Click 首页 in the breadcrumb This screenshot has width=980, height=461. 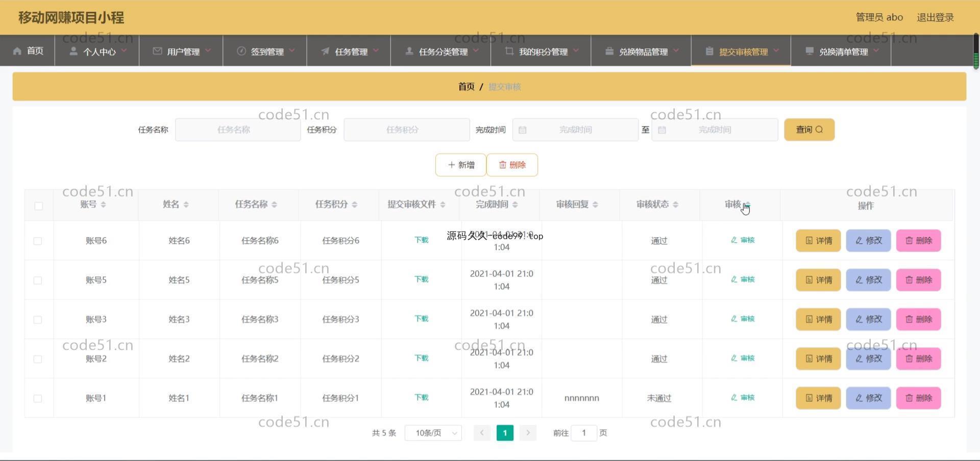[x=466, y=87]
